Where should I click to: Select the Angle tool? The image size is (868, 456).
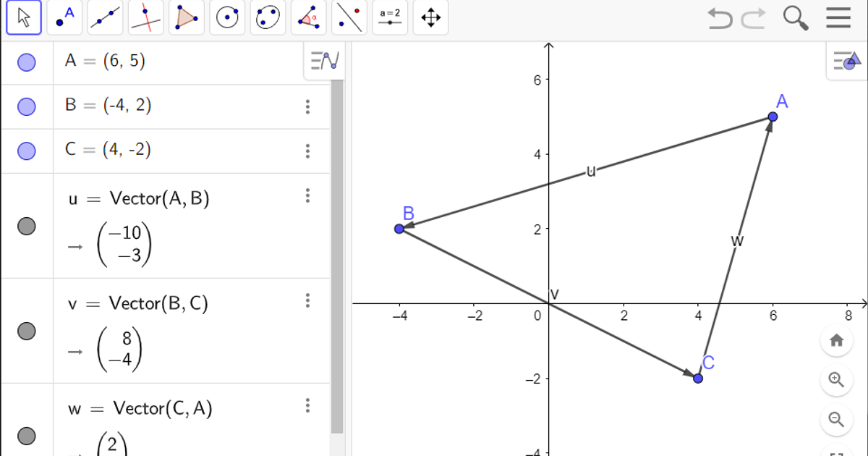click(308, 18)
